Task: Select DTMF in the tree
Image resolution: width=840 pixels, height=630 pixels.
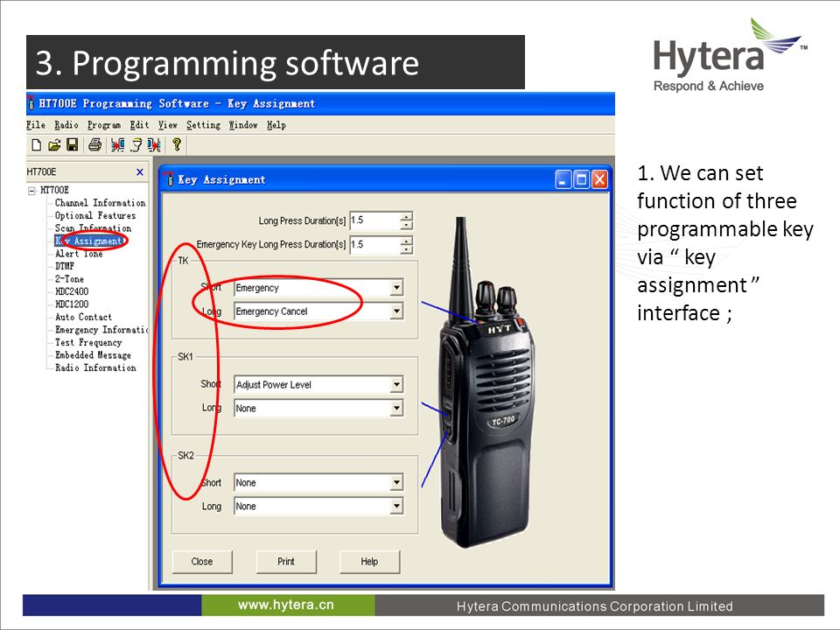Action: pos(65,266)
